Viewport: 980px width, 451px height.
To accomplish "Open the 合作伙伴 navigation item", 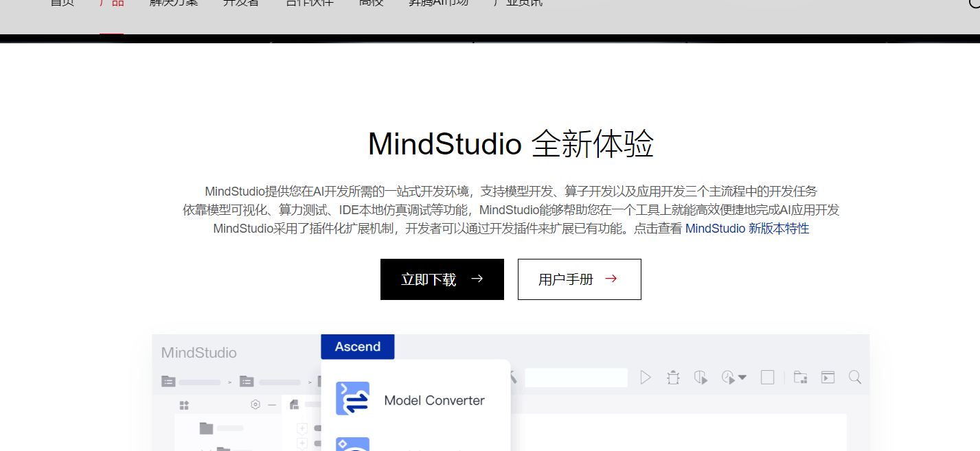I will [x=310, y=3].
